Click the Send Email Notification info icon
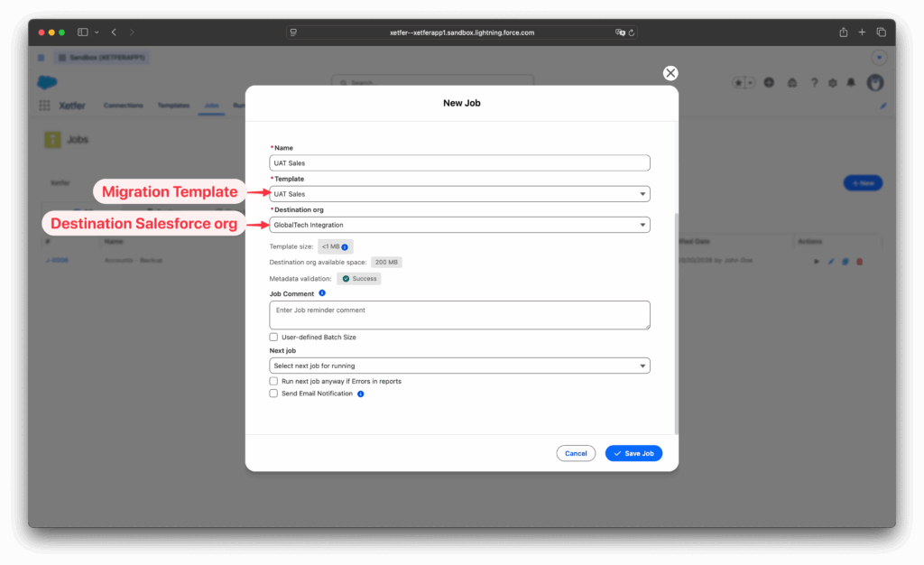This screenshot has width=924, height=565. tap(361, 394)
